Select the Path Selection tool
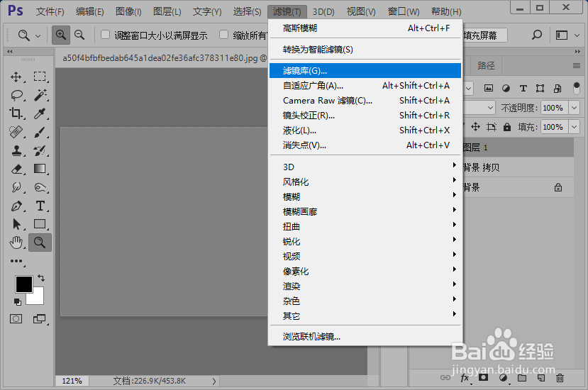Viewport: 588px width, 390px height. 16,224
